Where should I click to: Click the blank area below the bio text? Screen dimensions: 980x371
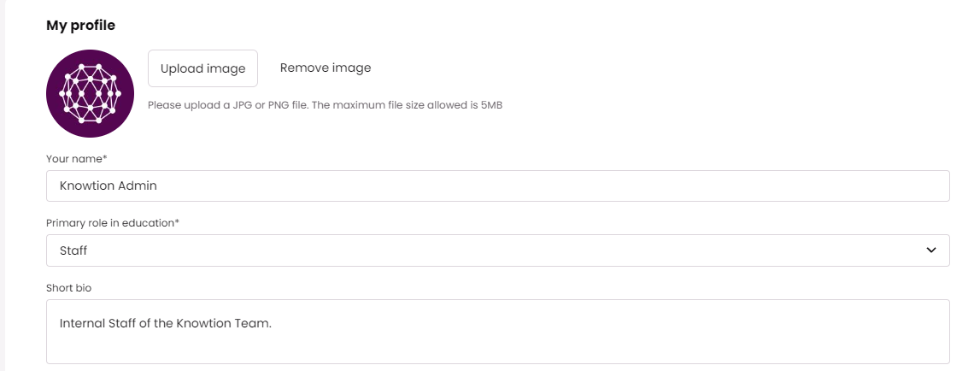(x=497, y=350)
